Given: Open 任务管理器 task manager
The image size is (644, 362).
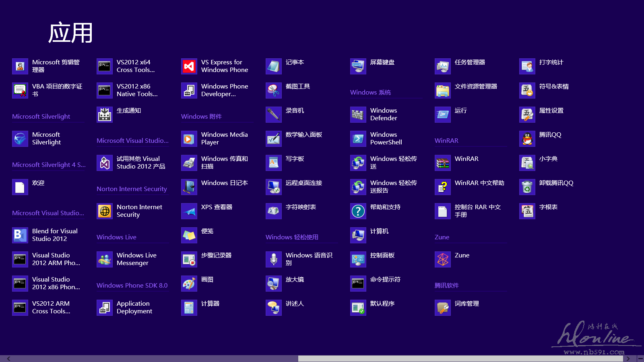Looking at the screenshot, I should pos(443,66).
